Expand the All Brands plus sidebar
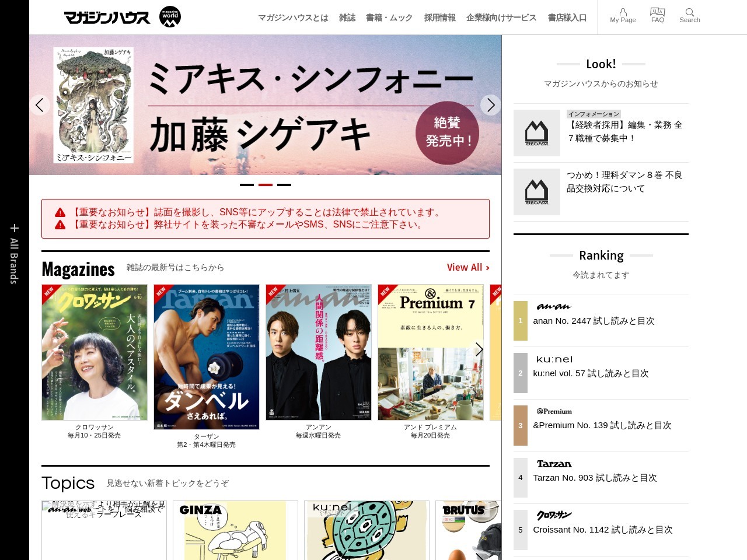The image size is (747, 560). [x=15, y=254]
